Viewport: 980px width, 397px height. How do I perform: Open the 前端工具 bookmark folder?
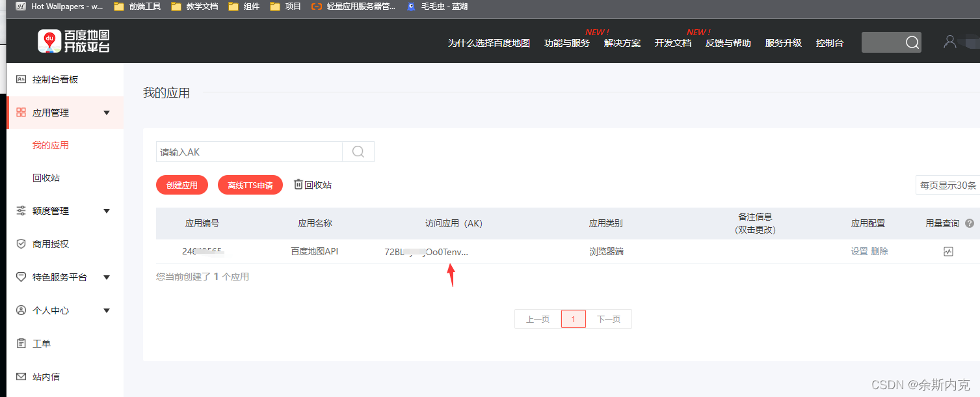[x=137, y=7]
